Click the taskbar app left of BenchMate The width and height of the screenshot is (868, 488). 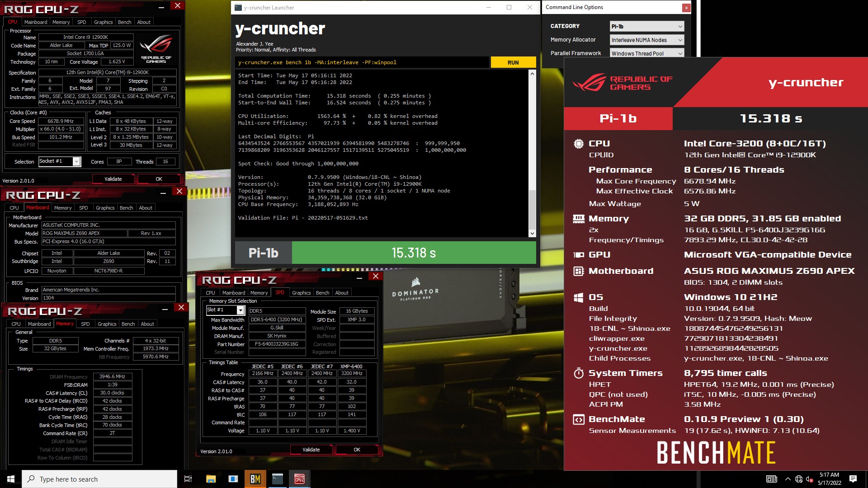tap(233, 479)
